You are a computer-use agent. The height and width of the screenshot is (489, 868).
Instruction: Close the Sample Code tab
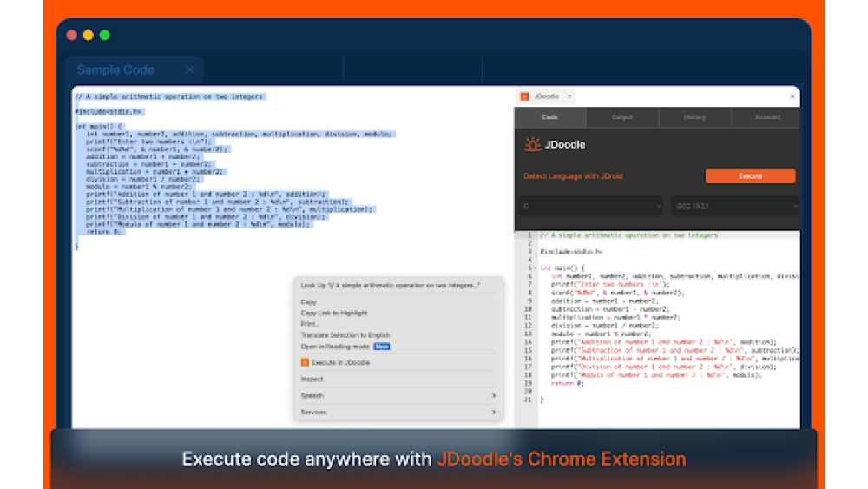pos(189,69)
